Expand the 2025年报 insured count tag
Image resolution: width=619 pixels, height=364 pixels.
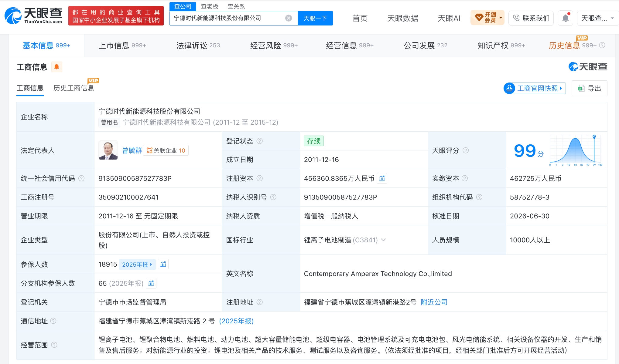click(x=137, y=265)
